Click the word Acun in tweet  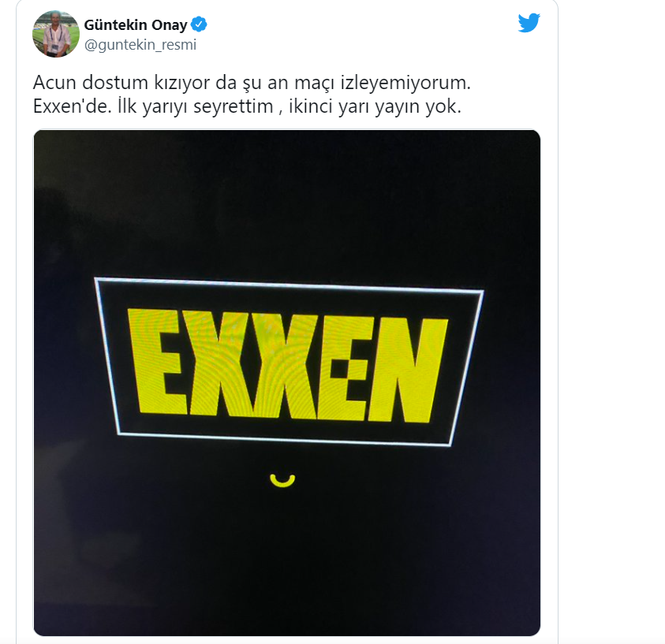click(x=54, y=83)
